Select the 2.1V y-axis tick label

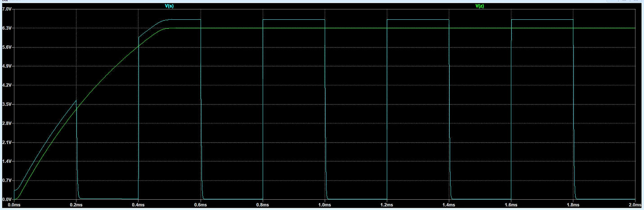[x=7, y=142]
